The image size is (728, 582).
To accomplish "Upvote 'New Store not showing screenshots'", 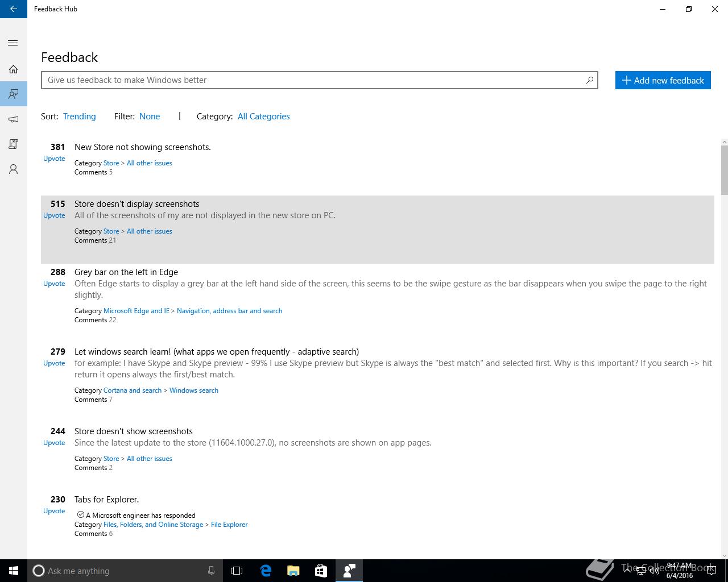I will 54,159.
